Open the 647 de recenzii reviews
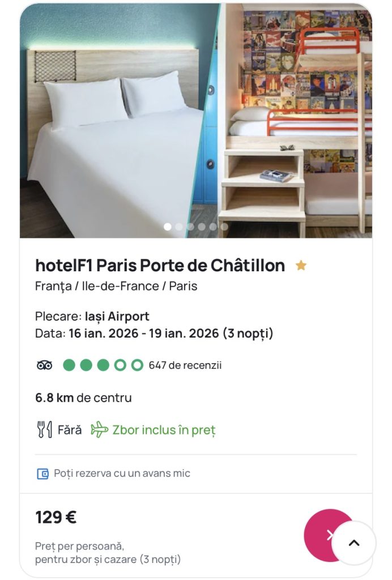Viewport: 392px width, 580px height. coord(185,365)
